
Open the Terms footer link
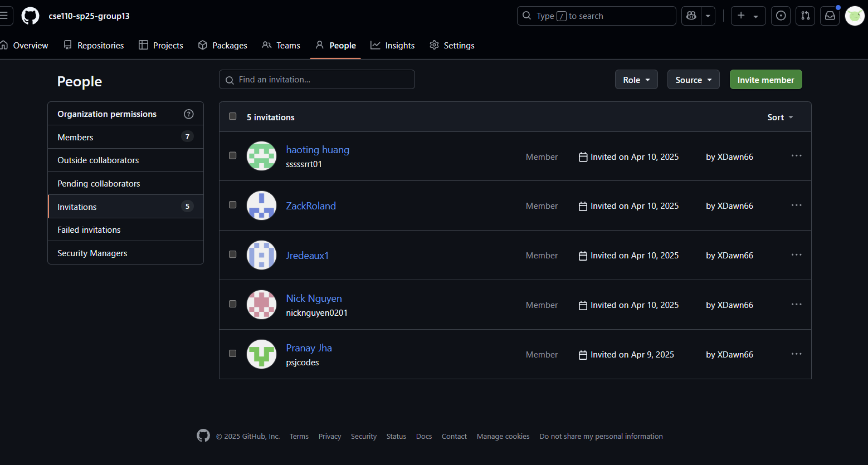pos(299,437)
